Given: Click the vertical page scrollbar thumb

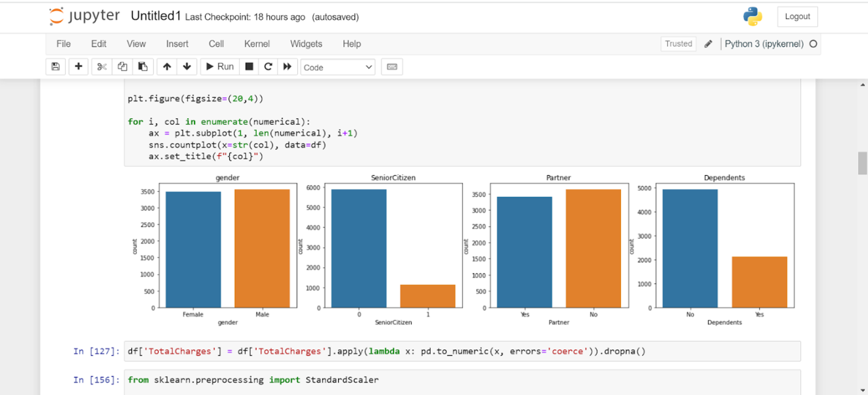Looking at the screenshot, I should coord(862,163).
